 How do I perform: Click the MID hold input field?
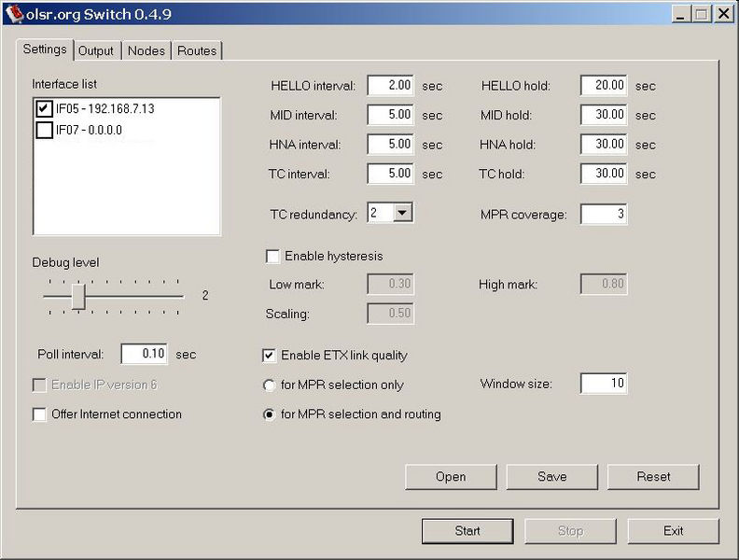click(604, 115)
